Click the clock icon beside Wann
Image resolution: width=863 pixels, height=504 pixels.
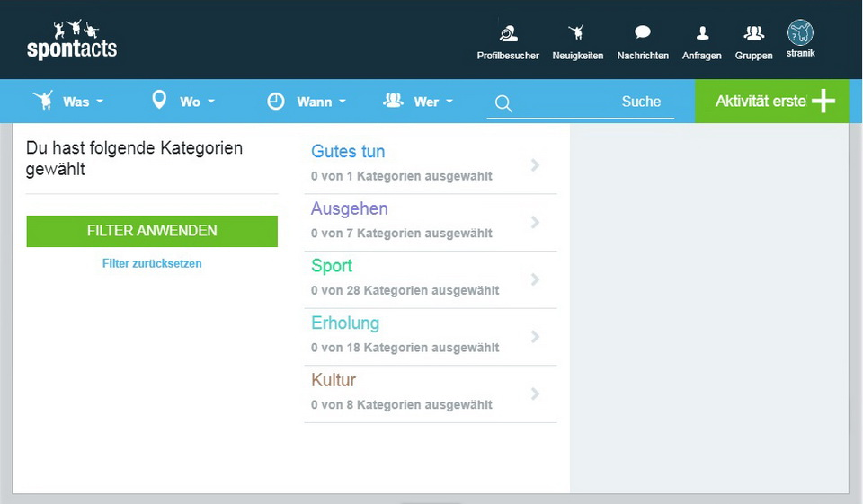pos(276,102)
